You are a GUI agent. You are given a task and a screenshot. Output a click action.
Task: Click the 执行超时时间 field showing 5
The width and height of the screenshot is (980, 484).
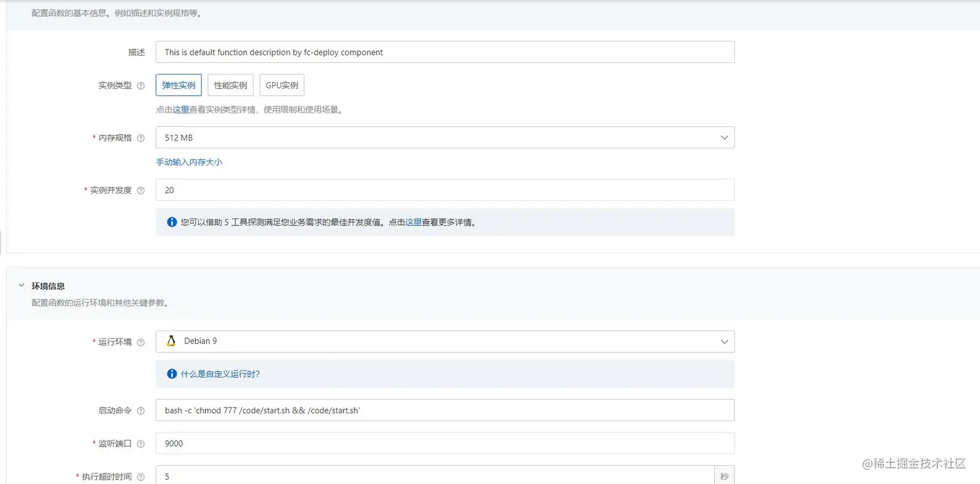click(435, 476)
